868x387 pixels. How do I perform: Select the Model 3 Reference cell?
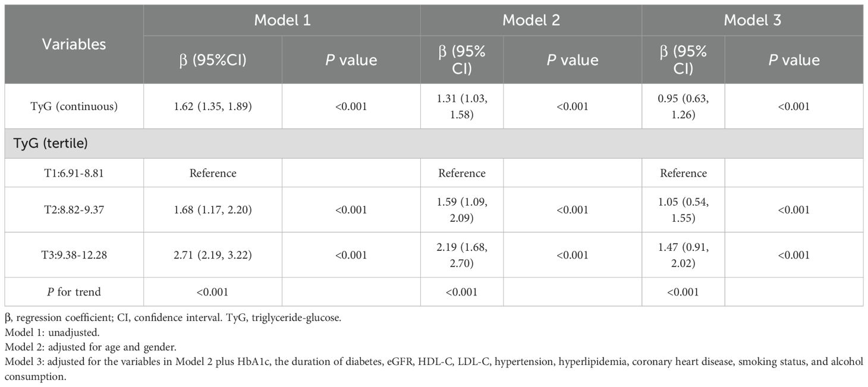683,174
